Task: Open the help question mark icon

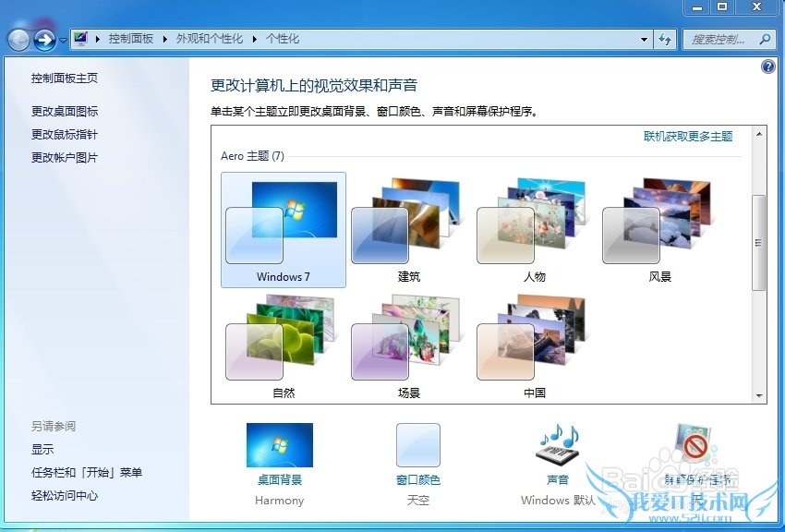Action: (768, 66)
